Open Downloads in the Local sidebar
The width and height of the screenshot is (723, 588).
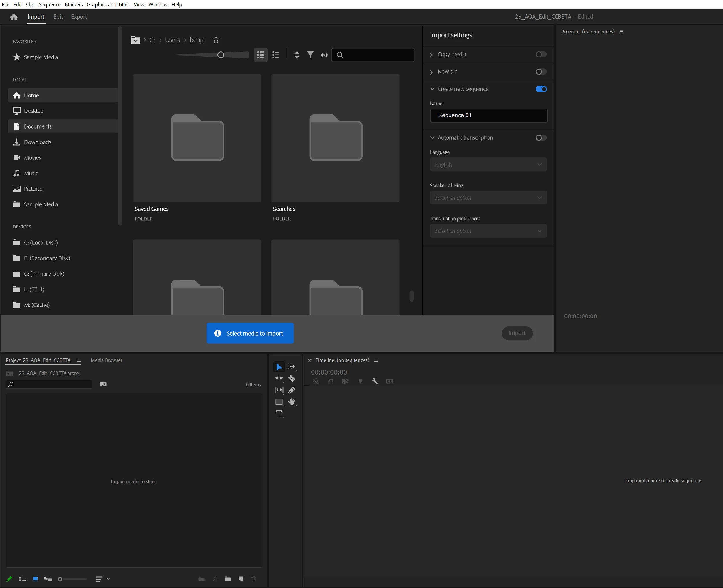(37, 142)
